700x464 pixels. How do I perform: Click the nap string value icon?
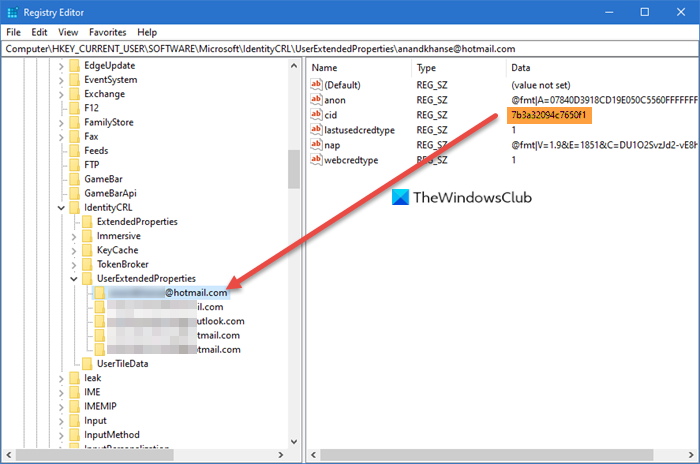point(316,145)
